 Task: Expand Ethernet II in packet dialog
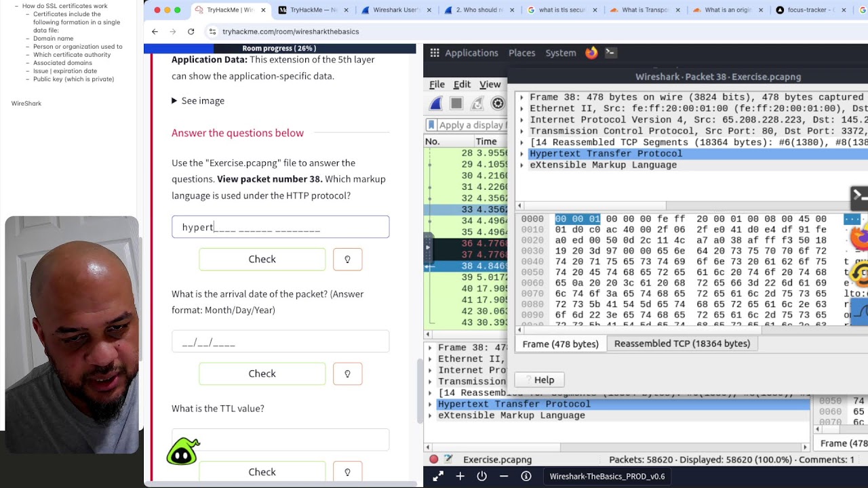coord(521,108)
